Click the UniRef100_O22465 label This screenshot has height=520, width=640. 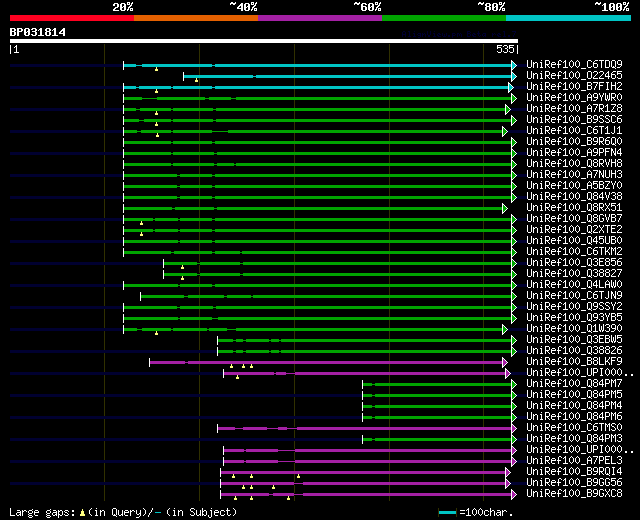(x=574, y=76)
